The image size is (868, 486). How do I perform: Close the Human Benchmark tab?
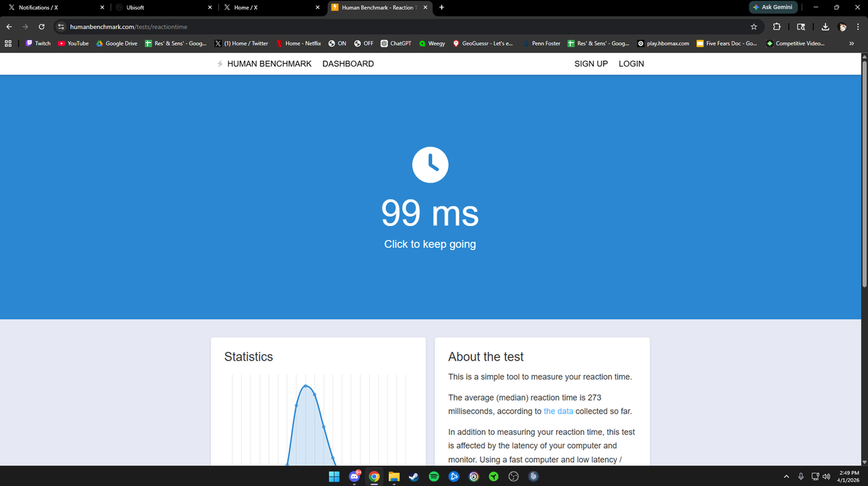point(425,8)
